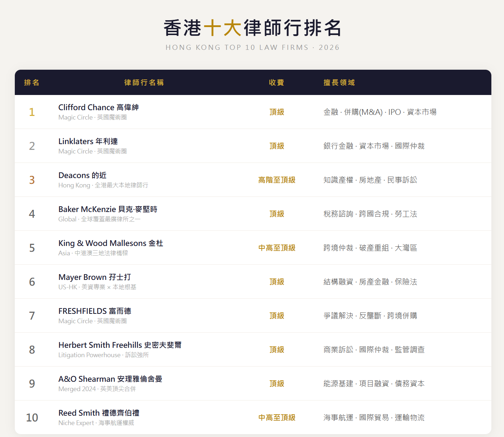Screen dimensions: 504x437
Task: Click 爭議解決 · 反壟斷 · 跨境併購 specialties
Action: (370, 316)
